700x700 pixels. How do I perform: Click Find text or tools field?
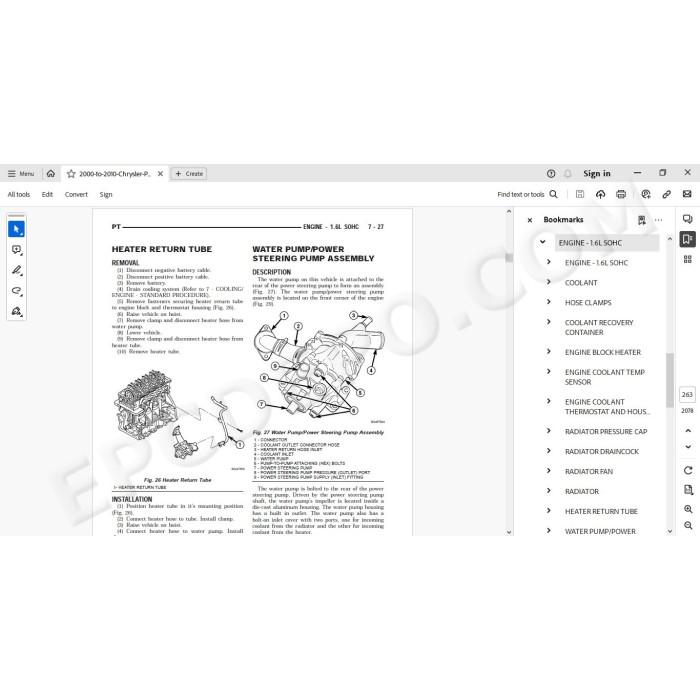(x=521, y=195)
